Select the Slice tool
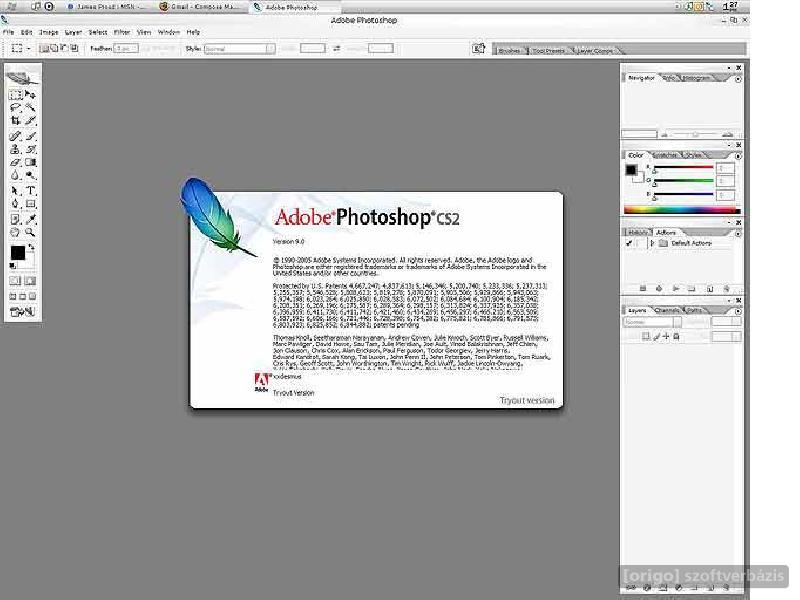The image size is (800, 600). tap(31, 121)
